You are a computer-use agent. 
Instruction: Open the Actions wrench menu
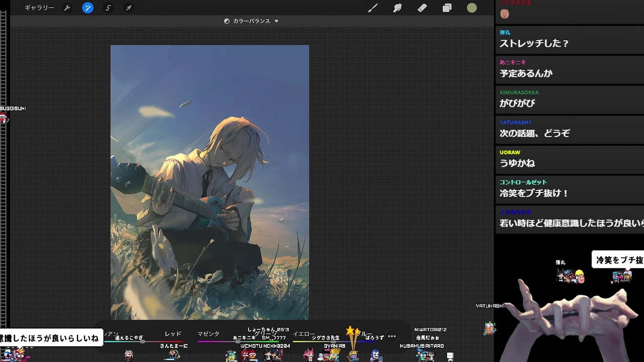(x=67, y=8)
